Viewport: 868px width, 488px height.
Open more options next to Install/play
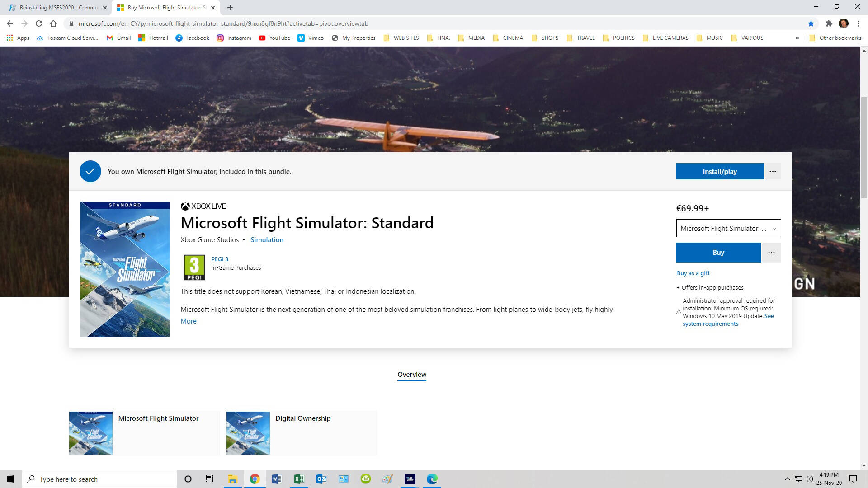pos(773,171)
